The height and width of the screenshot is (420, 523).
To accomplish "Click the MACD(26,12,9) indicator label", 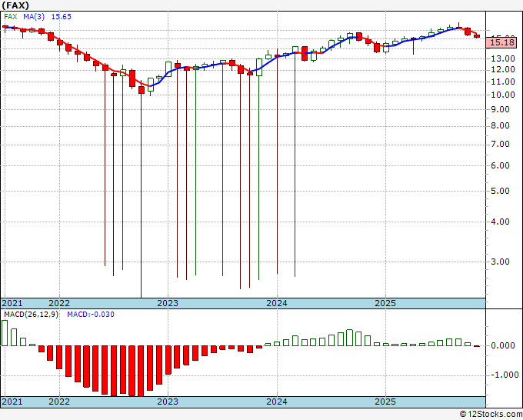I will (x=31, y=315).
